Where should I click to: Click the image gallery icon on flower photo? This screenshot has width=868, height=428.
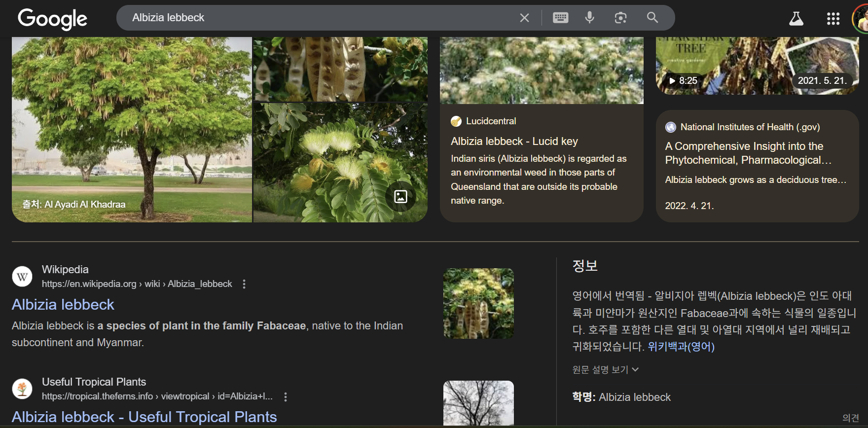(x=400, y=196)
